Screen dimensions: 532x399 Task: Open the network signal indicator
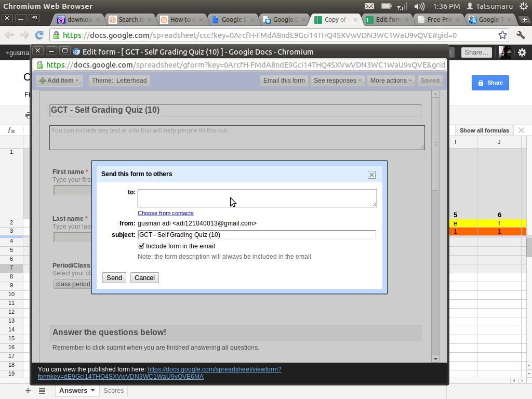pos(402,6)
